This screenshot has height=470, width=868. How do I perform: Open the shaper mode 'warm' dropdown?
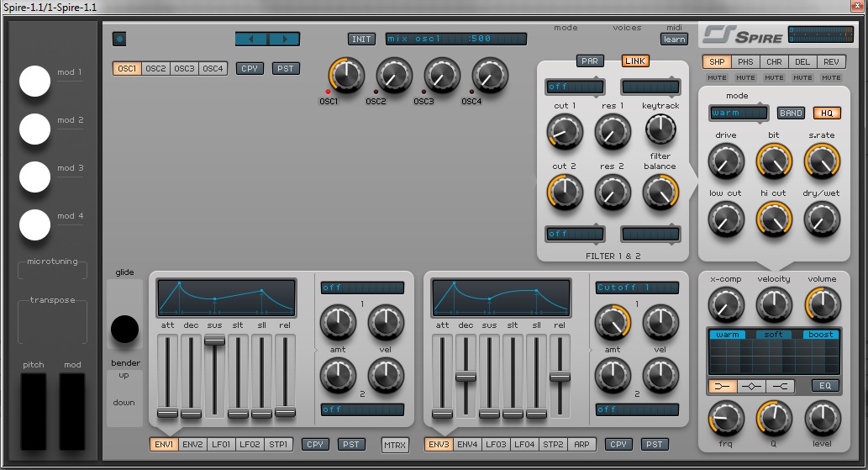[739, 113]
